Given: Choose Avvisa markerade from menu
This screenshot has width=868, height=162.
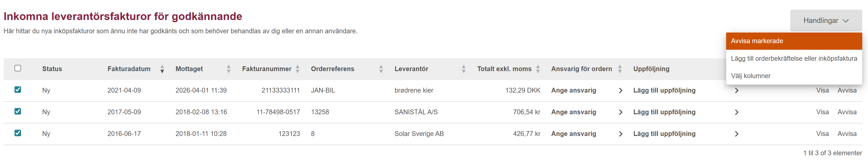Looking at the screenshot, I should pos(794,41).
